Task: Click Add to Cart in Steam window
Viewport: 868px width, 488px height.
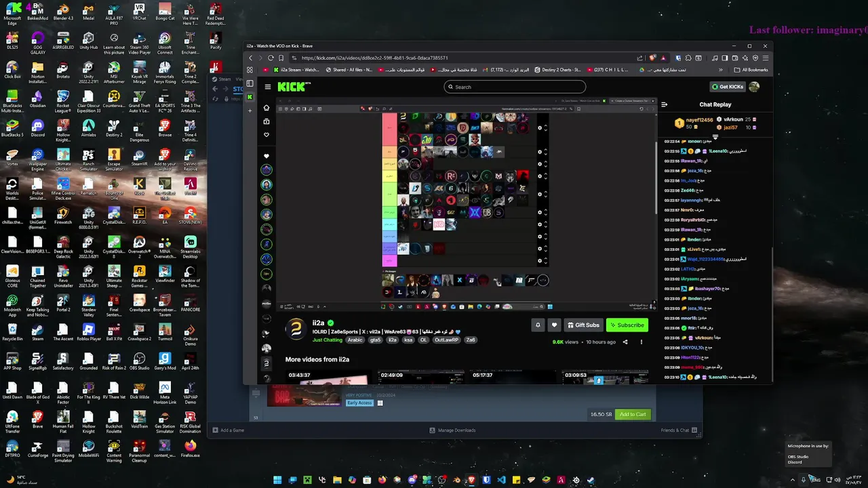Action: click(632, 414)
